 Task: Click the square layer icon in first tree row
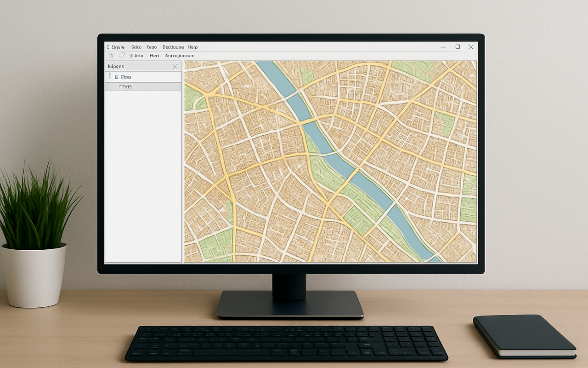pos(117,77)
